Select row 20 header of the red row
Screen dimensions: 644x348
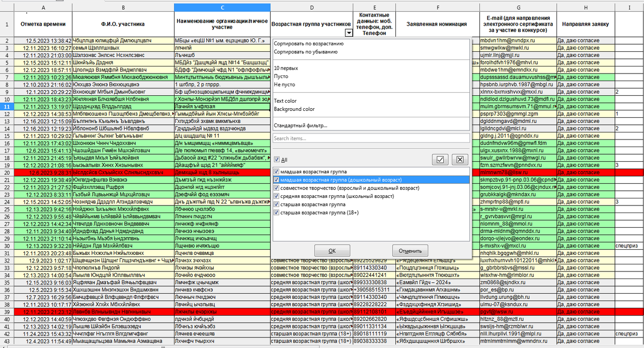click(x=7, y=172)
